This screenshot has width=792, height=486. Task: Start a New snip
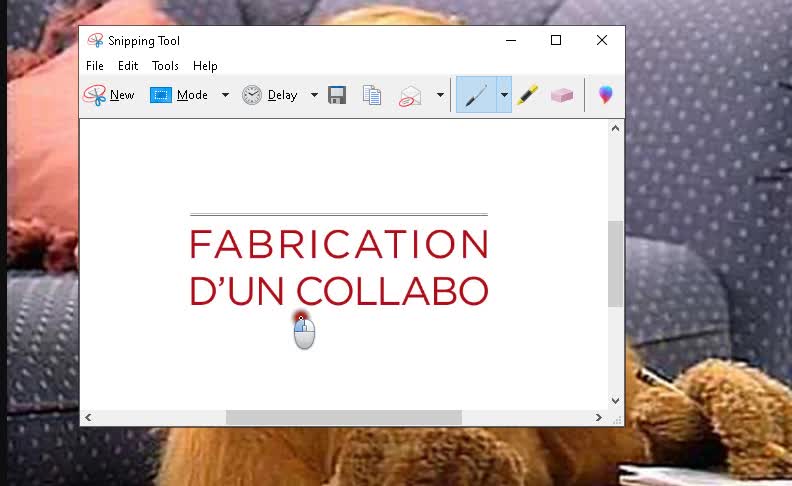tap(109, 95)
